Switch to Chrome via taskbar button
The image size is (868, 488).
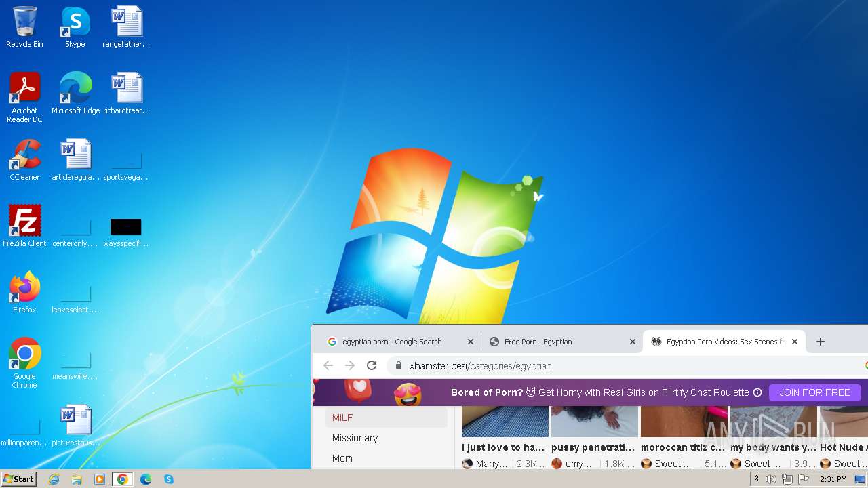tap(123, 479)
